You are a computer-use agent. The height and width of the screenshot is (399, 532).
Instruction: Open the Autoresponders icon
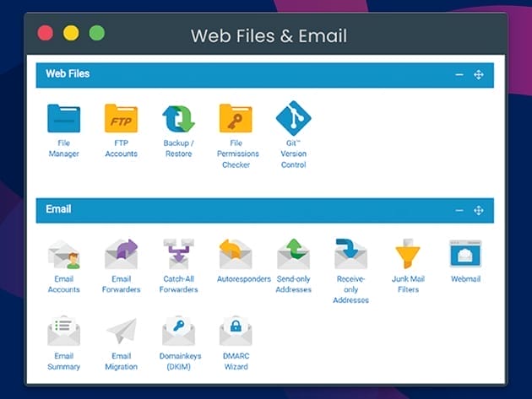[236, 254]
